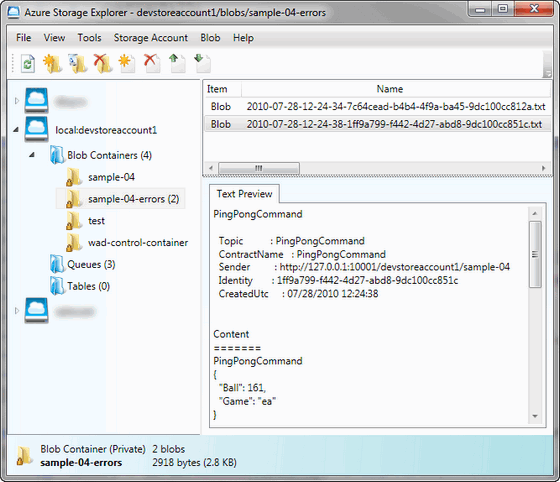Sort by the Item column header

pos(223,89)
